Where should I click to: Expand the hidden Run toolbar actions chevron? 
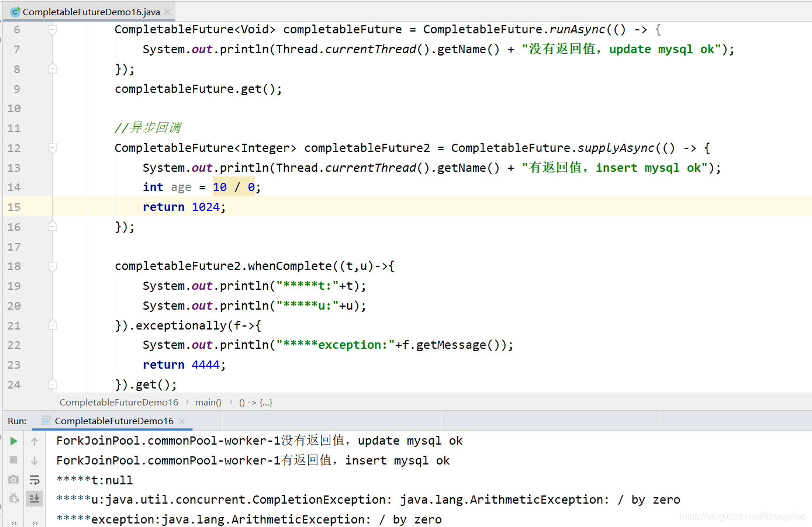coord(14,522)
